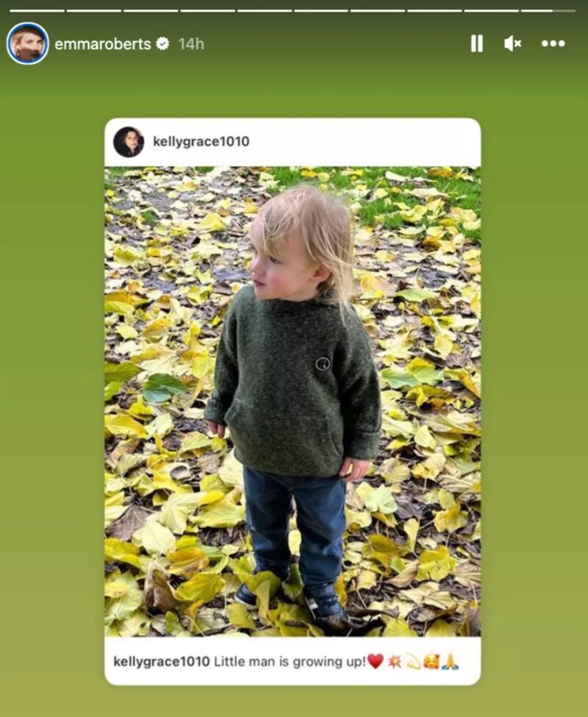
Task: Click kellygrace1010 username in the caption
Action: pos(162,661)
